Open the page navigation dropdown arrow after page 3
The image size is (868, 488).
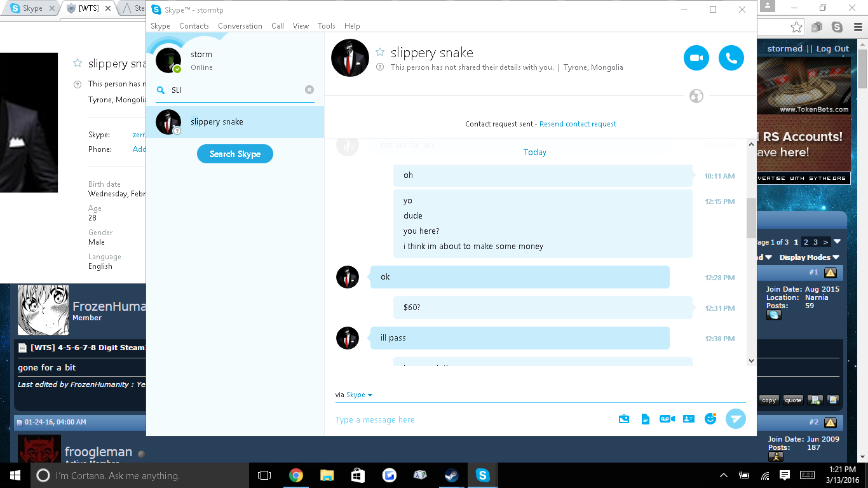[837, 242]
